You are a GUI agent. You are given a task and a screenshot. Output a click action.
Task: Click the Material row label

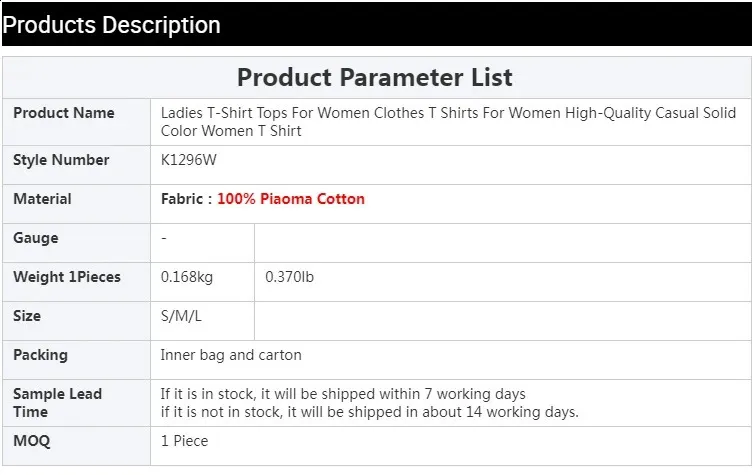point(42,199)
